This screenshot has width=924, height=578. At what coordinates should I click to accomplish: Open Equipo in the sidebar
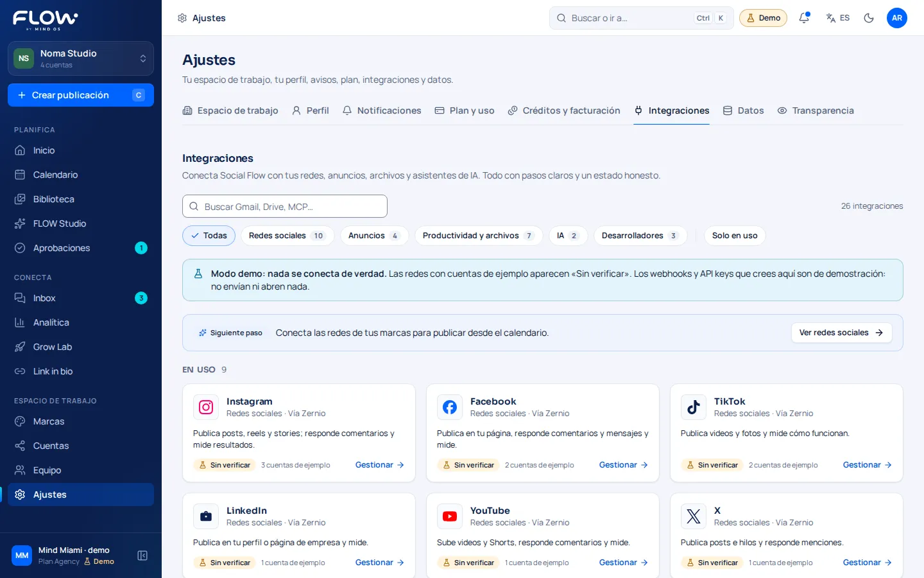81,470
